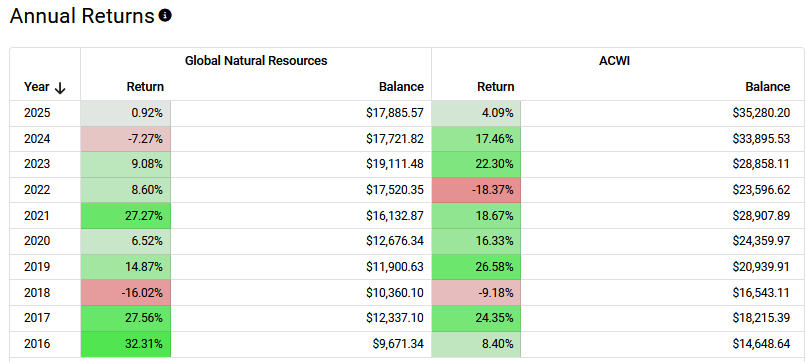
Task: Click the 8.60% return cell
Action: [x=126, y=190]
